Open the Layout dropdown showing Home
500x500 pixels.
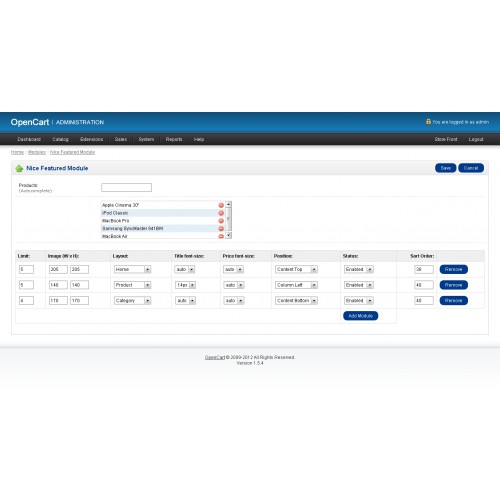132,269
